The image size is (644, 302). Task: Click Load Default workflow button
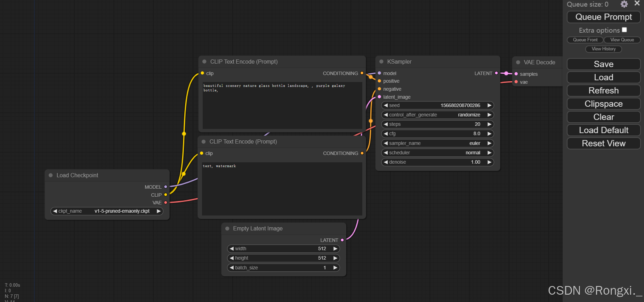(604, 130)
